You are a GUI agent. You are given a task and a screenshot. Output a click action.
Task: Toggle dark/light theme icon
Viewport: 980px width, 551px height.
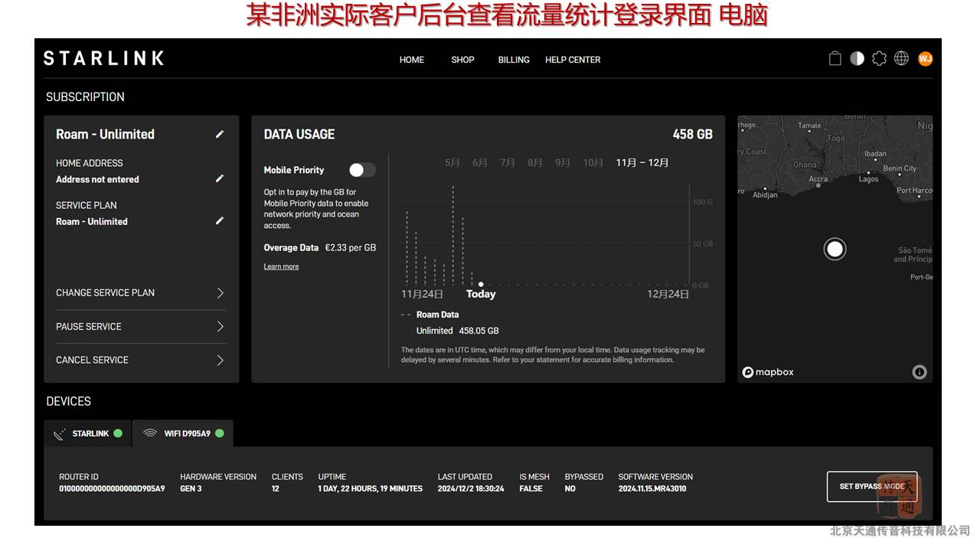click(857, 59)
